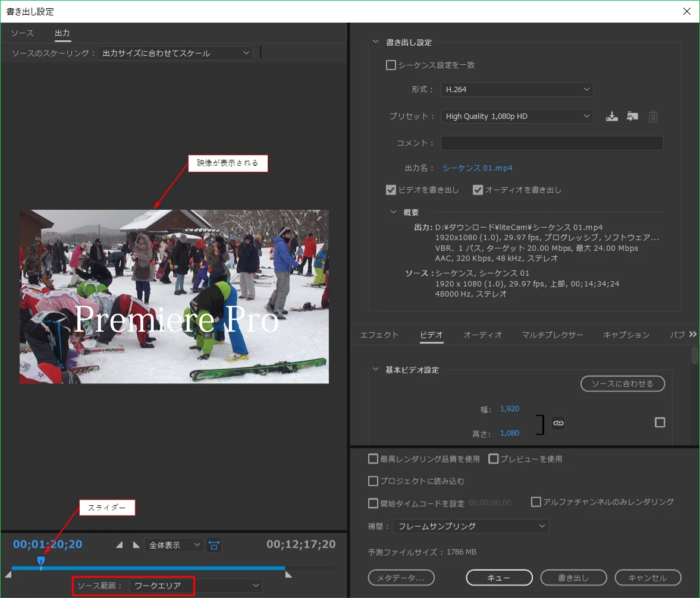This screenshot has height=598, width=700.
Task: Click the 書き出し export button
Action: 574,577
